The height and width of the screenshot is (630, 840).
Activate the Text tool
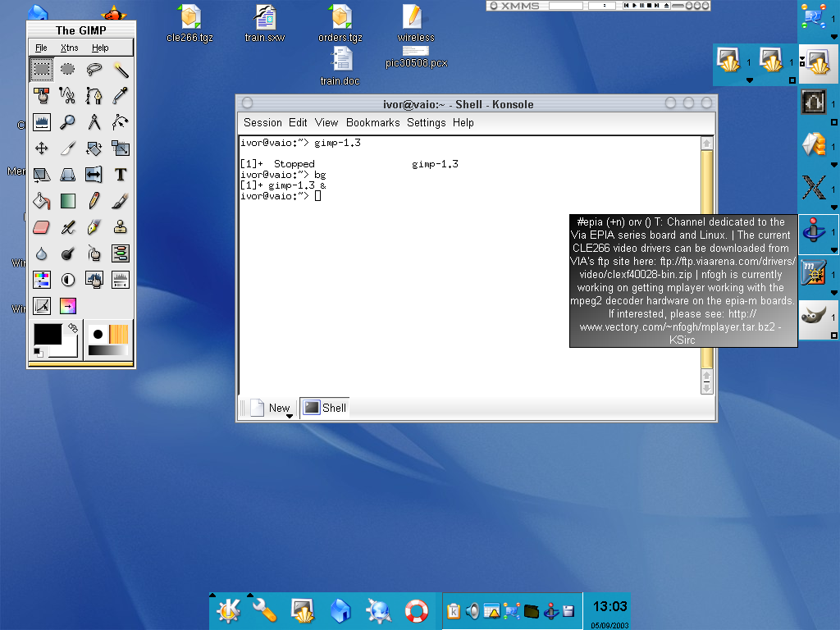tap(120, 174)
